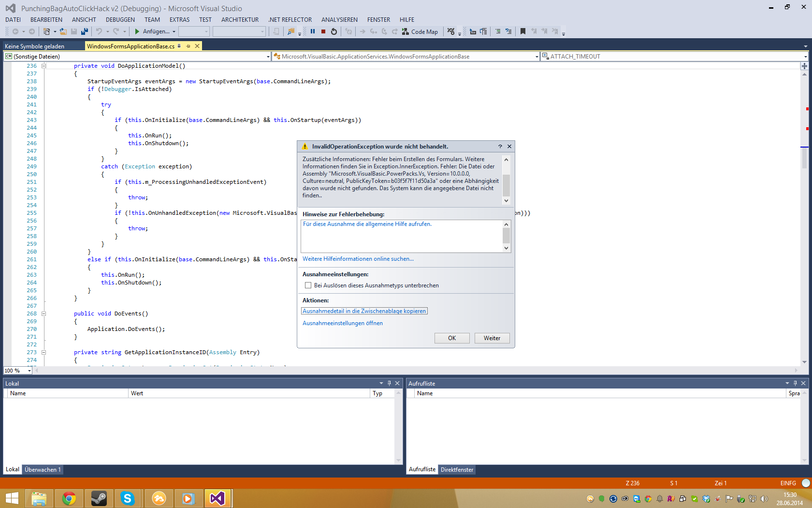812x508 pixels.
Task: Open file with folder toolbar icon
Action: (63, 31)
